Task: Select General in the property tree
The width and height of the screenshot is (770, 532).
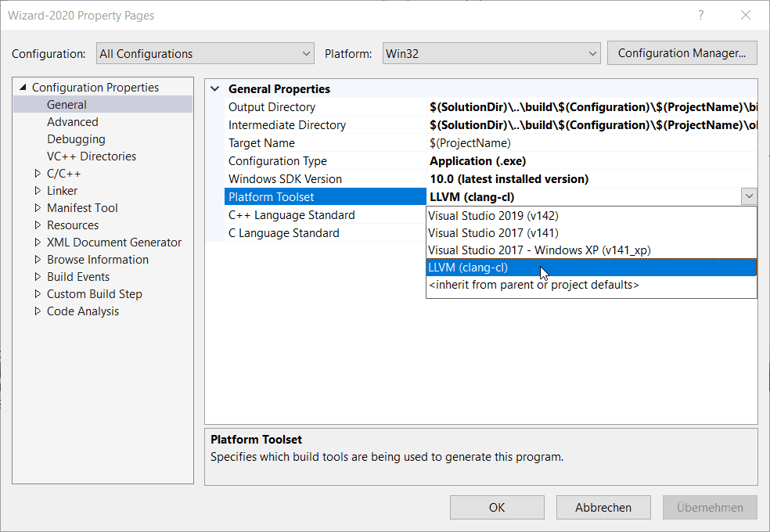Action: point(67,105)
